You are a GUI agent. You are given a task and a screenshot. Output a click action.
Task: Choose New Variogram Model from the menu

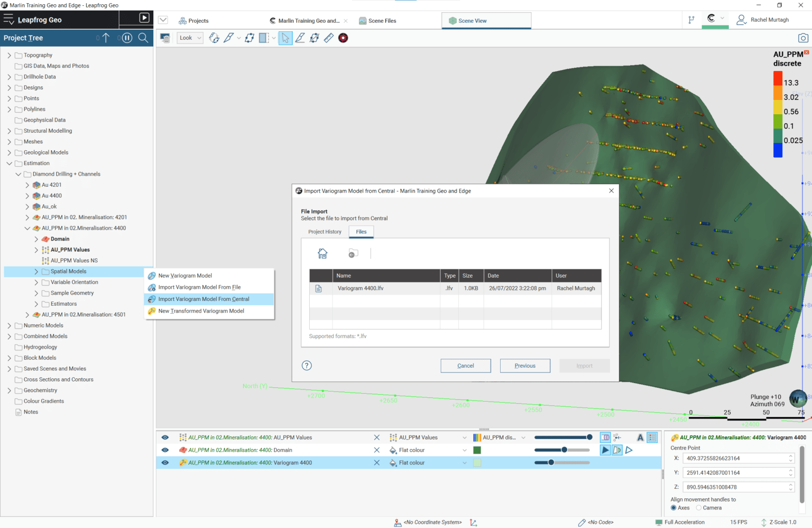[x=184, y=275]
